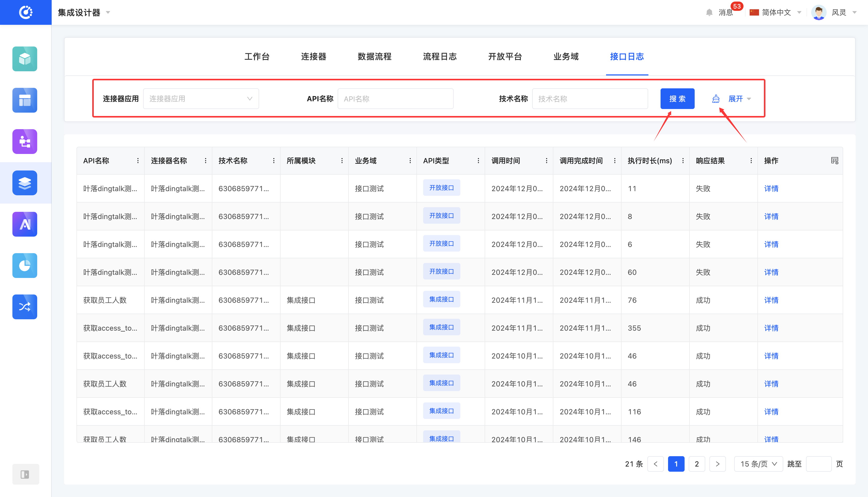Click the AI module sidebar icon

(25, 224)
